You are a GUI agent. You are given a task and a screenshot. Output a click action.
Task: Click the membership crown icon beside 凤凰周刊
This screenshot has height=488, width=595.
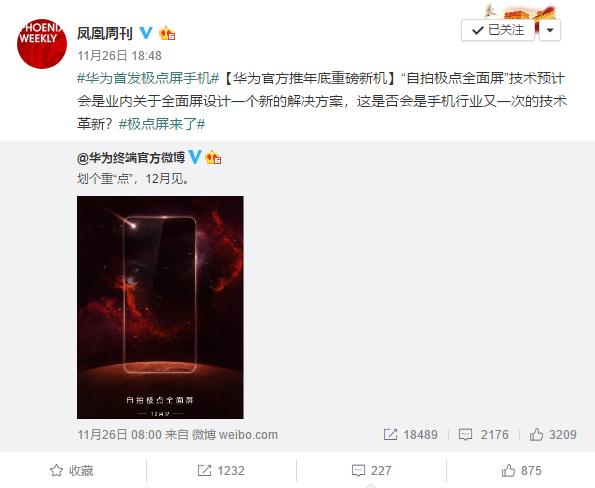(x=167, y=34)
